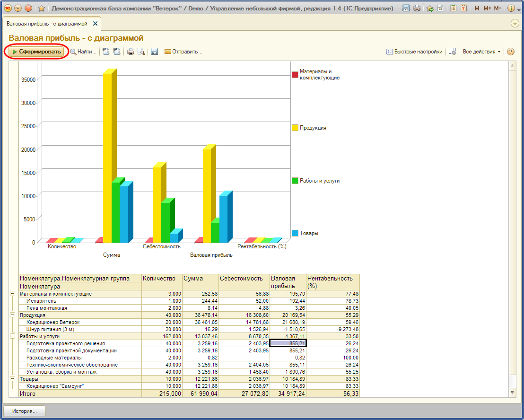This screenshot has height=420, width=524.
Task: Open the tab list dropdown arrow at right
Action: click(x=515, y=23)
